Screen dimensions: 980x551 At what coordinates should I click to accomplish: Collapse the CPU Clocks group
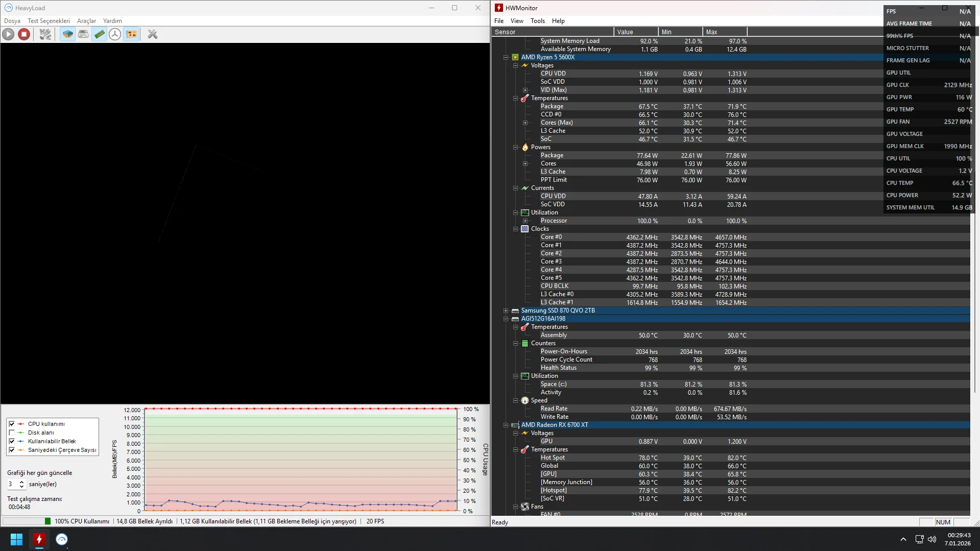point(515,229)
